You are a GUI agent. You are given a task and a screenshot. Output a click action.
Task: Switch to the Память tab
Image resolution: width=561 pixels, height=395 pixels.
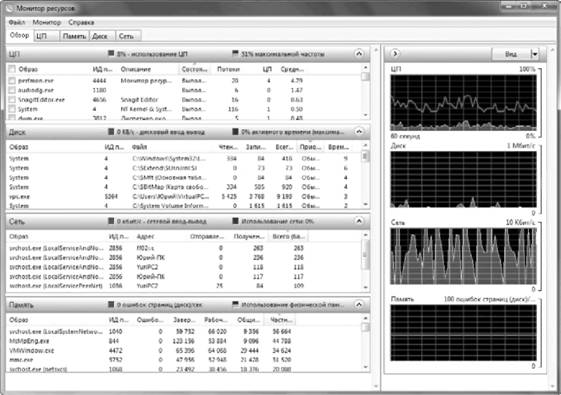point(74,36)
